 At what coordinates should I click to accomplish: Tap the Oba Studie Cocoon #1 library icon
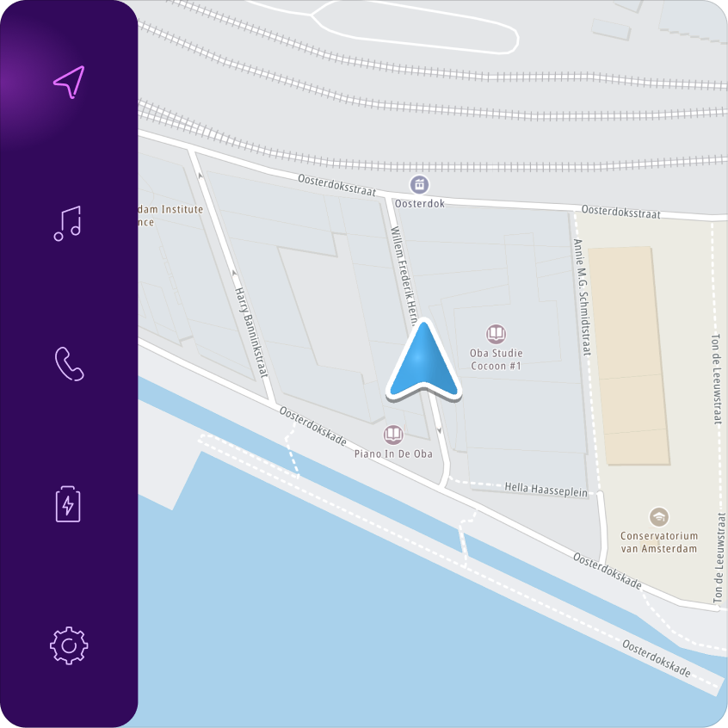(x=496, y=334)
